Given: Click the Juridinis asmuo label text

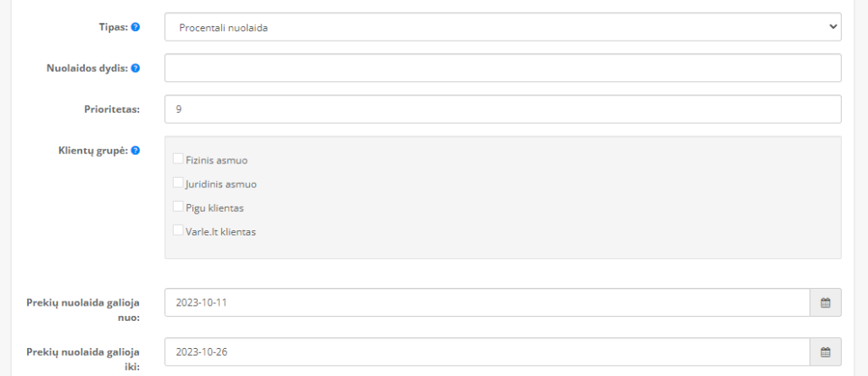Looking at the screenshot, I should point(221,184).
